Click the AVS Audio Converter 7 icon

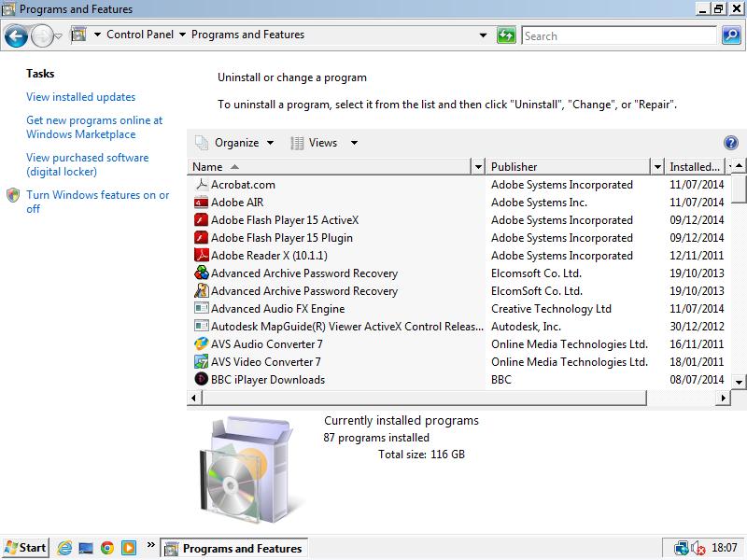pyautogui.click(x=202, y=343)
